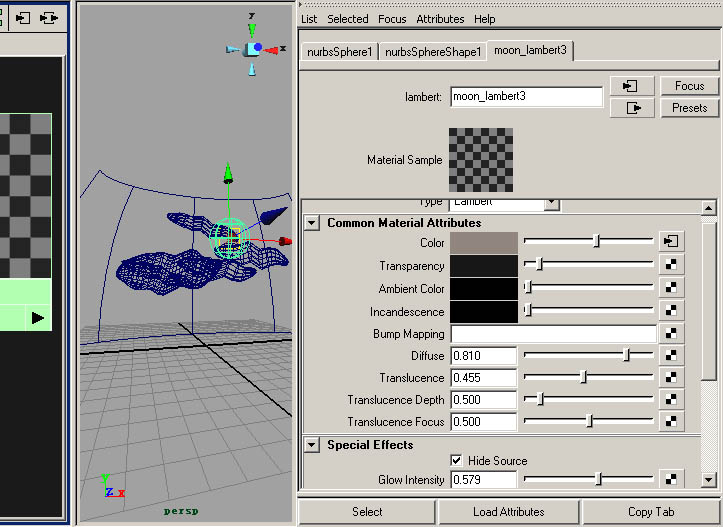Viewport: 723px width, 527px height.
Task: Click the Translucence Focus value field
Action: click(x=483, y=422)
